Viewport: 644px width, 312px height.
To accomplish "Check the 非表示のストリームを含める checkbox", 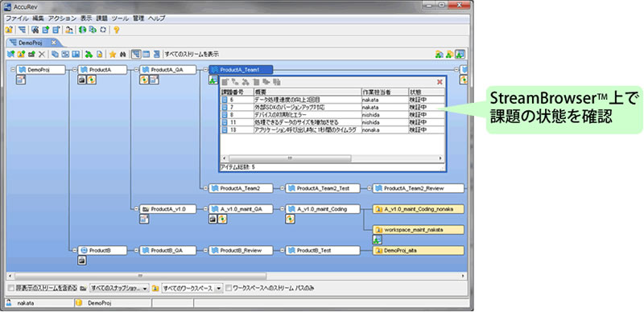I will [x=11, y=288].
